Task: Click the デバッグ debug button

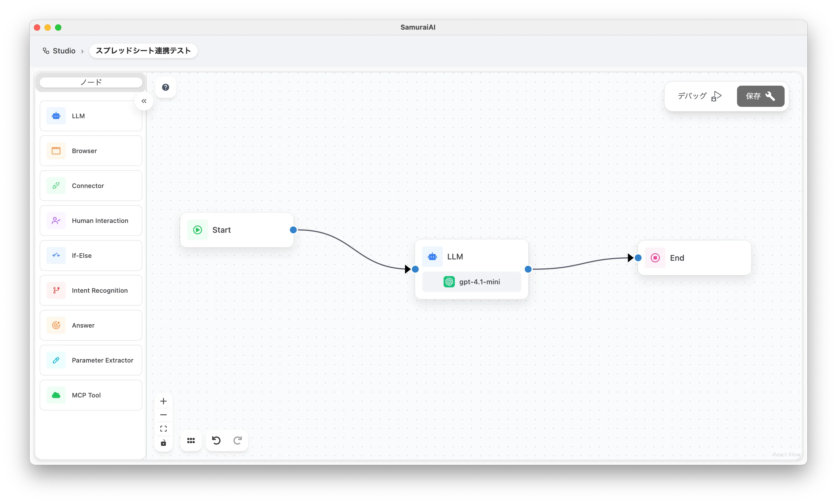Action: click(699, 96)
